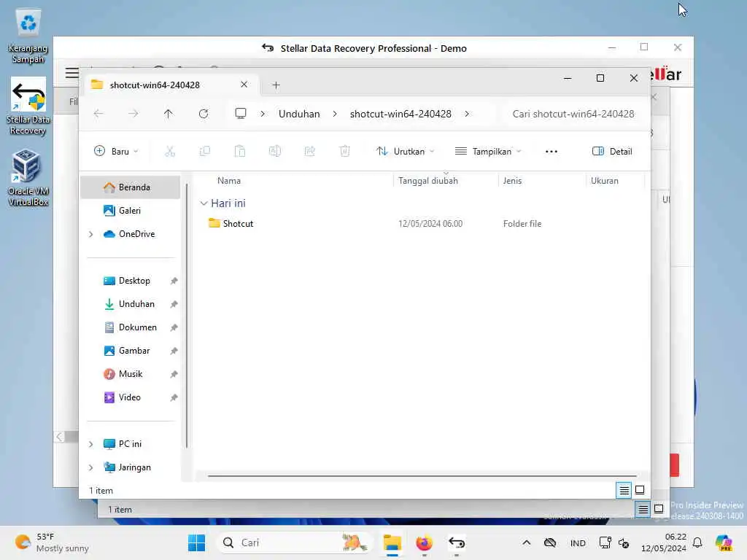Click IND language indicator in tray
This screenshot has width=747, height=560.
pyautogui.click(x=578, y=542)
